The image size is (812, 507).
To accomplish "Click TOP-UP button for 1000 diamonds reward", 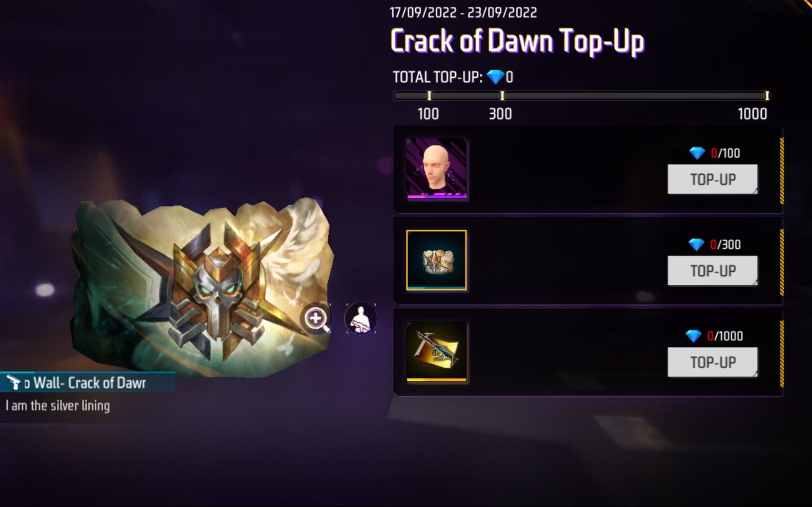I will click(x=713, y=362).
